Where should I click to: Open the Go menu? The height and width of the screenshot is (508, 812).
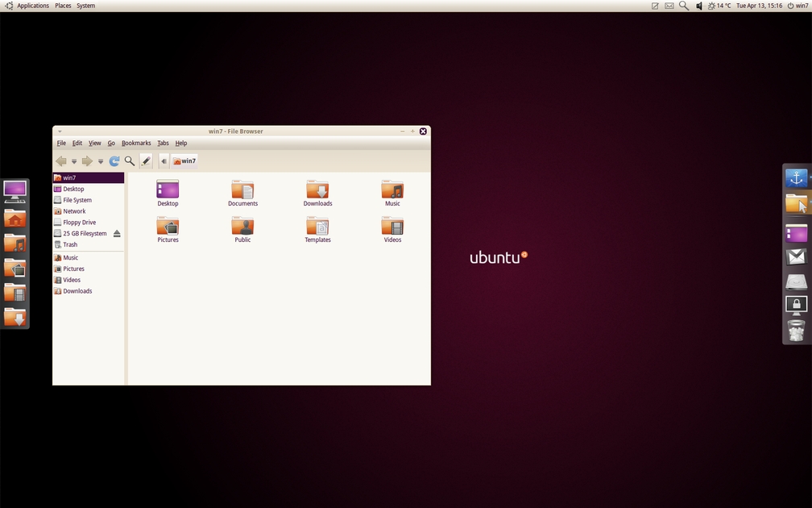click(x=111, y=143)
